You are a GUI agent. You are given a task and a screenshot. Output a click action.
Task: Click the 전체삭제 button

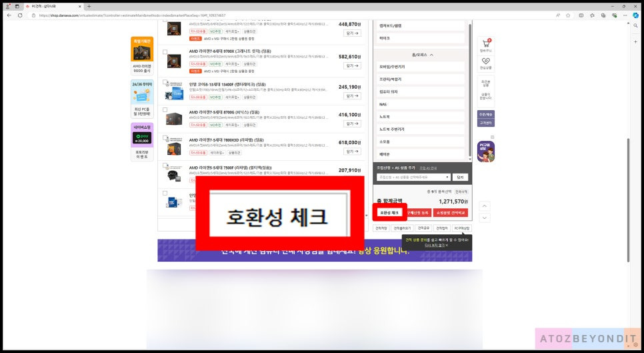[461, 192]
